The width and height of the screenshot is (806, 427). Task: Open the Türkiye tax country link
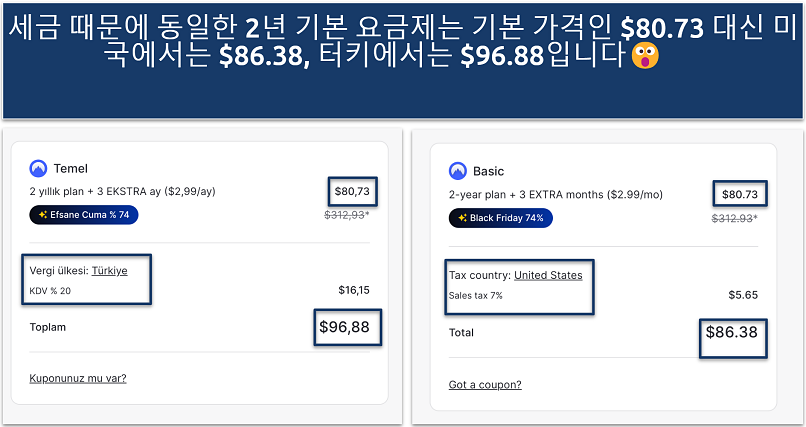[x=109, y=270]
